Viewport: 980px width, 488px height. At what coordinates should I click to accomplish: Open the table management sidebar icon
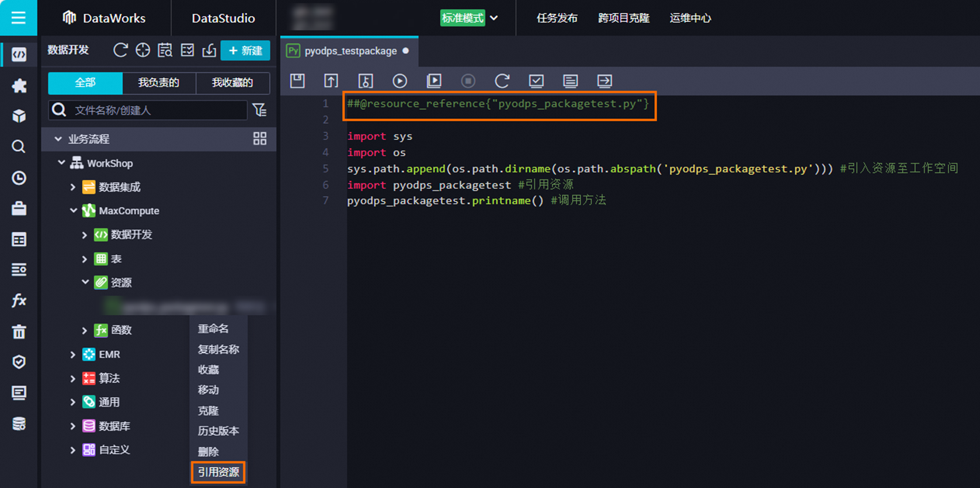pyautogui.click(x=19, y=239)
